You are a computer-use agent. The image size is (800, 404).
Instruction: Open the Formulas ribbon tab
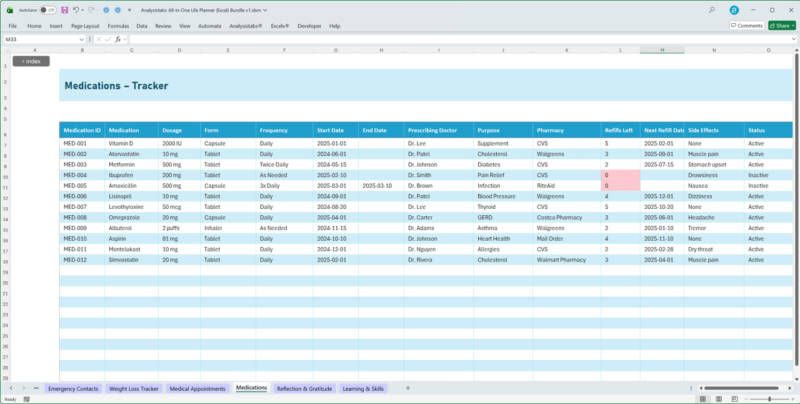pyautogui.click(x=118, y=25)
